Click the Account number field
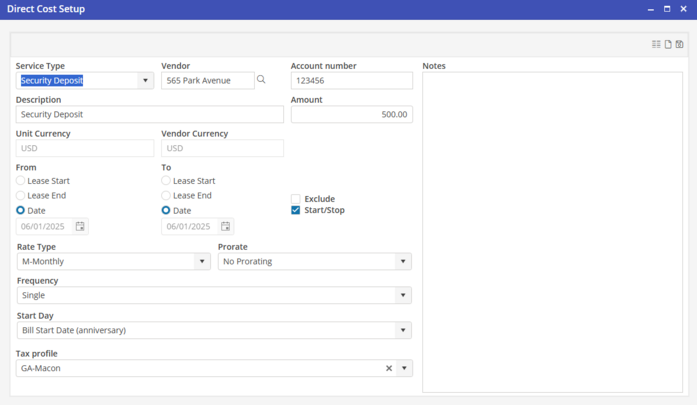Image resolution: width=697 pixels, height=405 pixels. 351,81
